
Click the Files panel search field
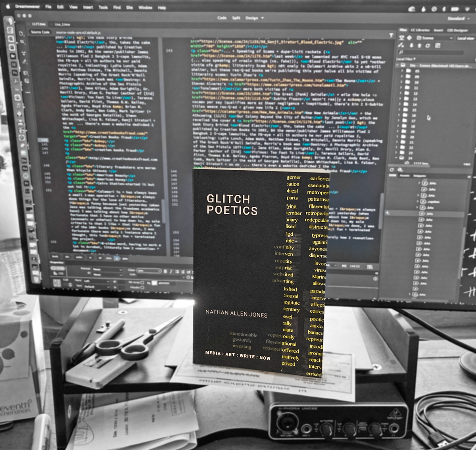[x=431, y=52]
